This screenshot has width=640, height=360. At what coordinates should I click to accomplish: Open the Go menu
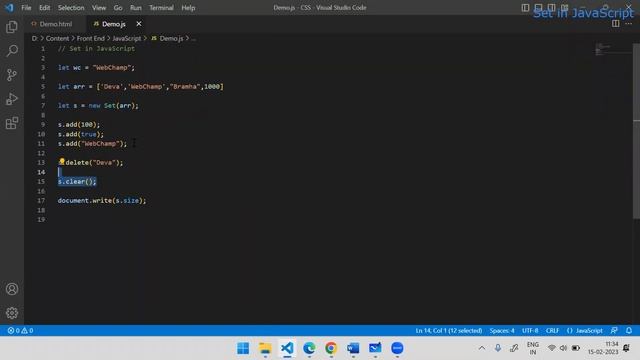coord(118,8)
